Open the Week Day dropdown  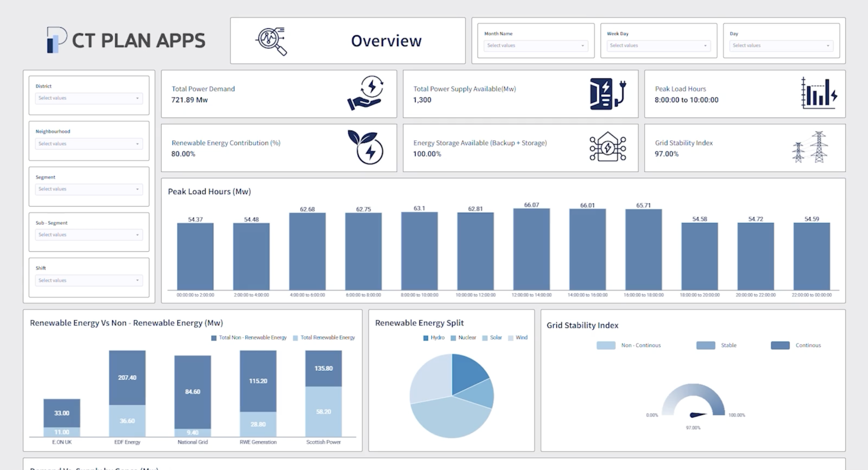pos(658,45)
